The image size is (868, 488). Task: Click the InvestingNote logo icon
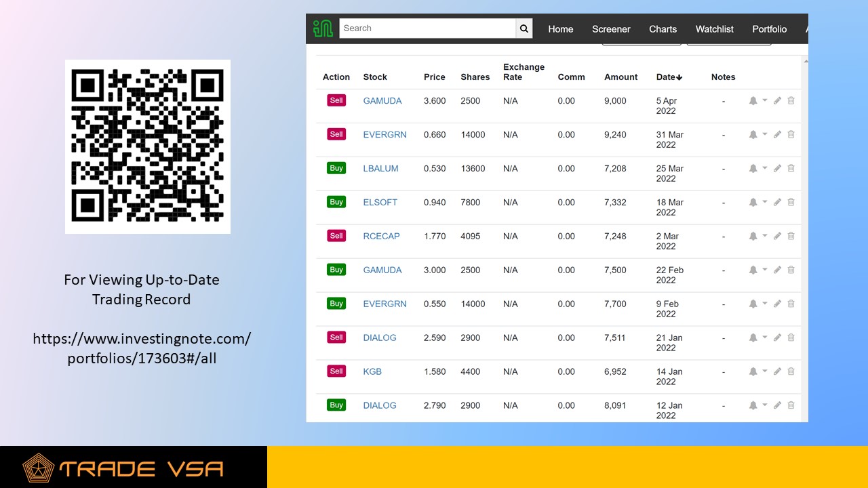coord(323,28)
